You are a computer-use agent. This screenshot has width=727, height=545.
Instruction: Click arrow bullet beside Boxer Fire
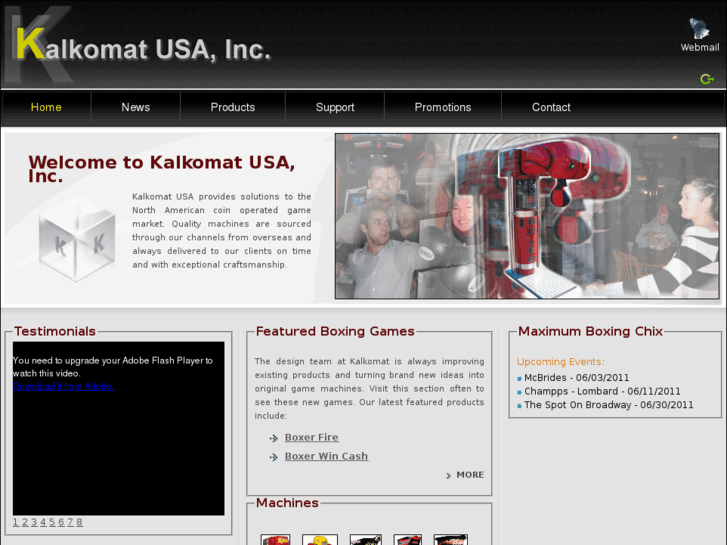pos(274,438)
